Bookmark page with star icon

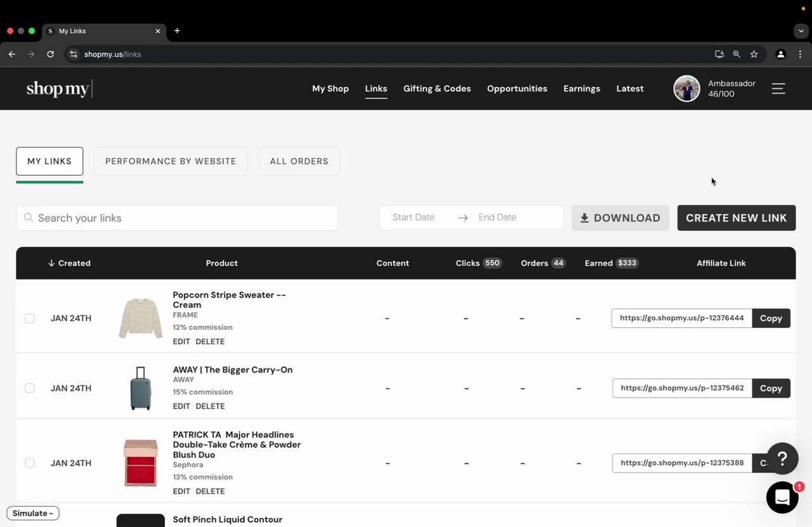pyautogui.click(x=754, y=55)
